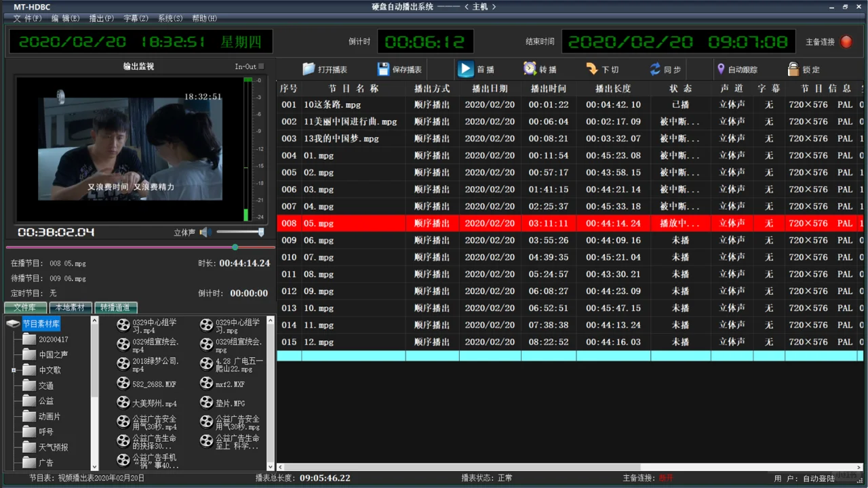
Task: Click the 同步 sync icon
Action: tap(655, 69)
